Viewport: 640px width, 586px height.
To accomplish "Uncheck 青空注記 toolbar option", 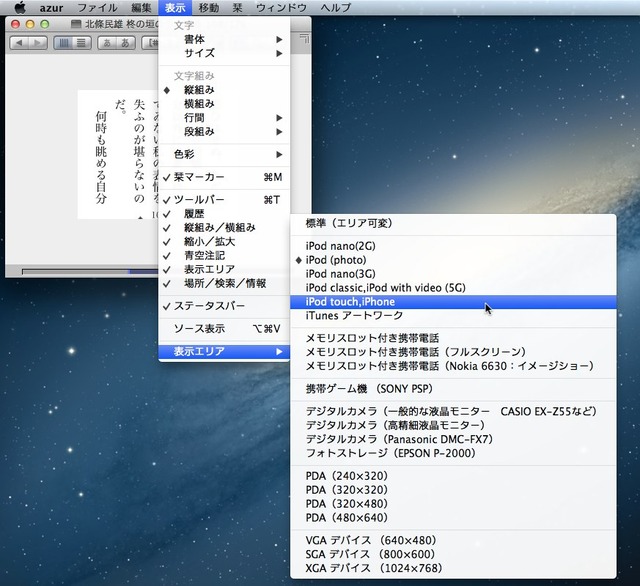I will click(224, 255).
